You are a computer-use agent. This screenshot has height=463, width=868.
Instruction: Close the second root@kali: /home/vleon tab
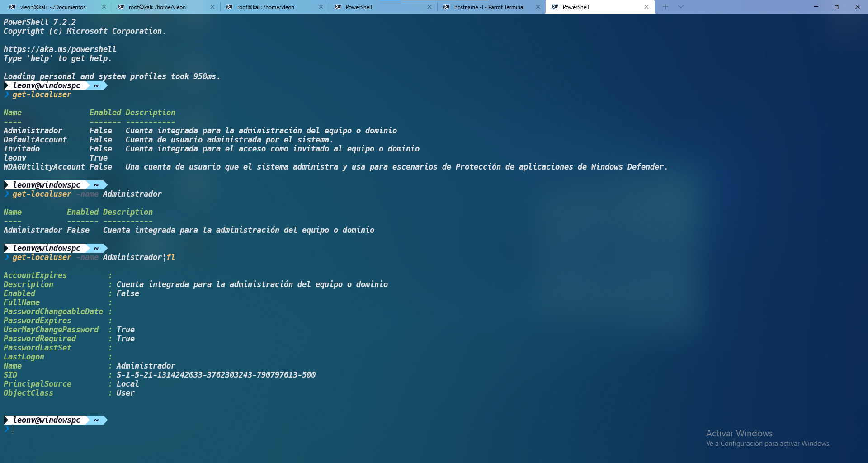click(x=321, y=7)
